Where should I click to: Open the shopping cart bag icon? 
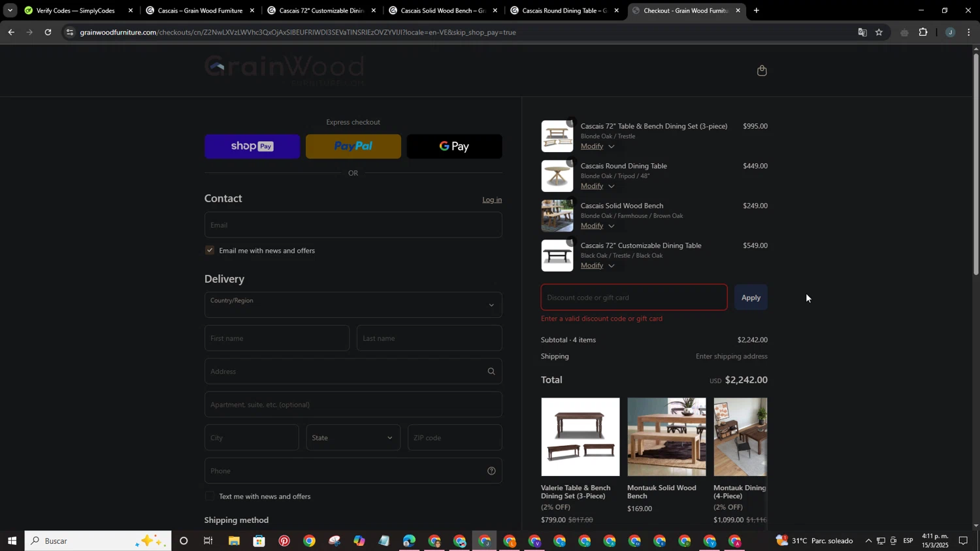[762, 71]
